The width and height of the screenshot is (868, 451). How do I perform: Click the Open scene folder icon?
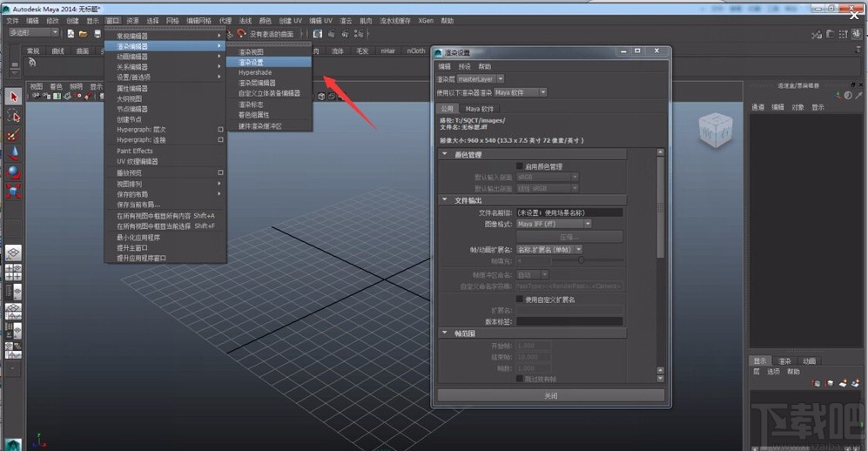click(83, 34)
